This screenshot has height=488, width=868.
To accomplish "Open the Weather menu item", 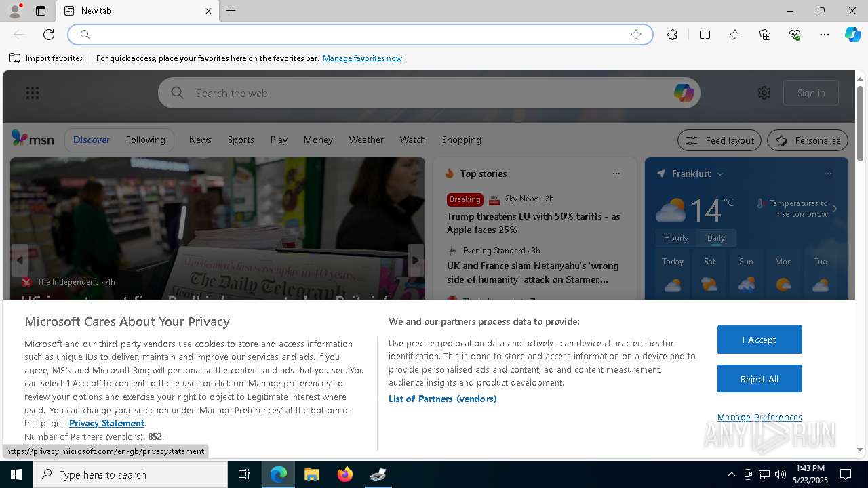I will pos(366,140).
